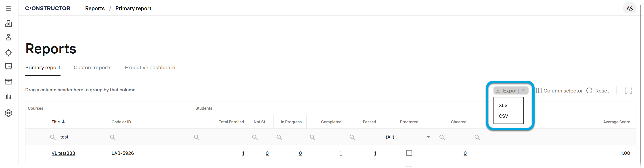This screenshot has width=644, height=168.
Task: Select XLS from the export menu
Action: pyautogui.click(x=503, y=105)
